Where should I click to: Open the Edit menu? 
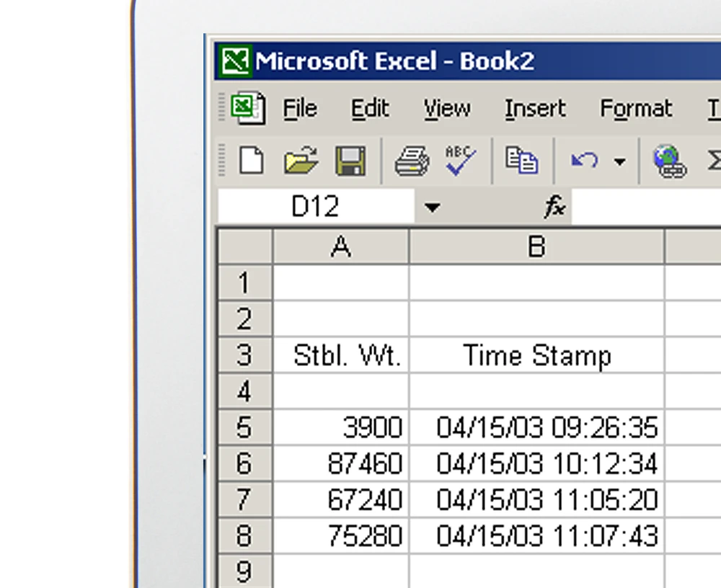(370, 109)
